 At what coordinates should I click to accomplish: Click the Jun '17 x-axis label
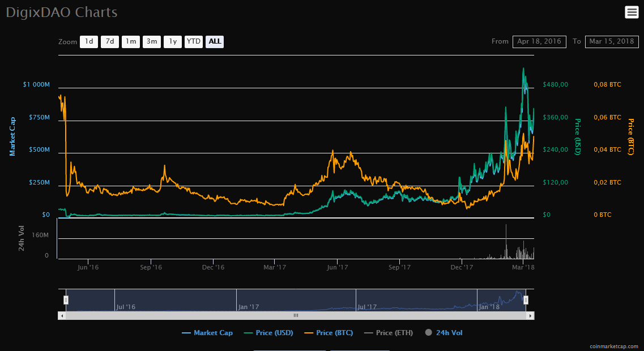[x=337, y=267]
